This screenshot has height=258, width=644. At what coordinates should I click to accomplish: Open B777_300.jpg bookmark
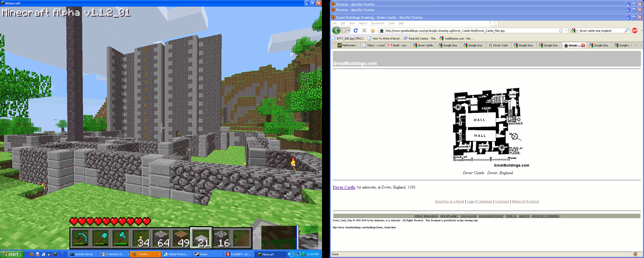click(x=349, y=39)
